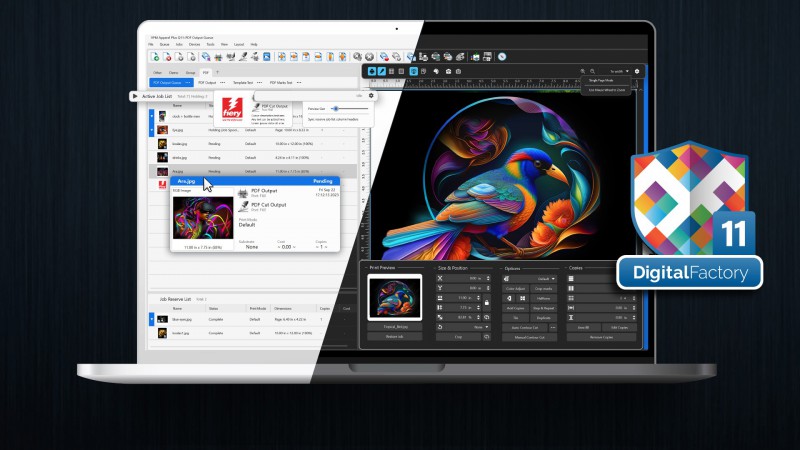
Task: Toggle Single Page Mode option
Action: 607,82
